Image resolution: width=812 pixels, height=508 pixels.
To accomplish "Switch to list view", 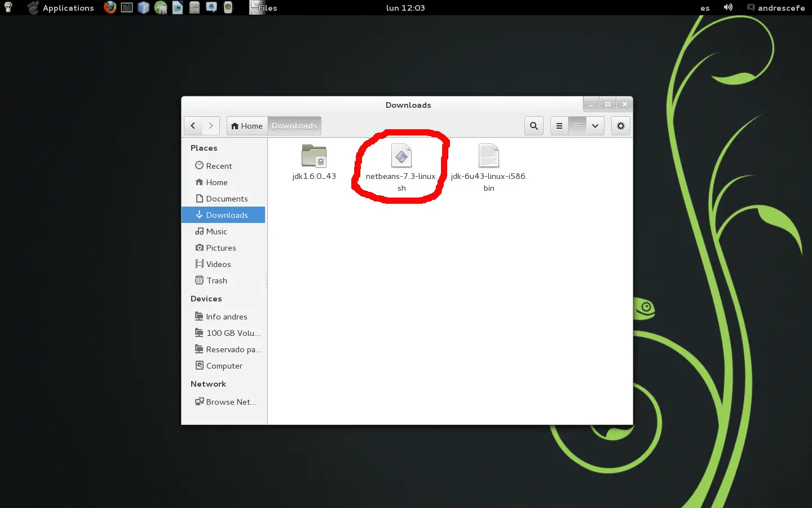I will 559,126.
